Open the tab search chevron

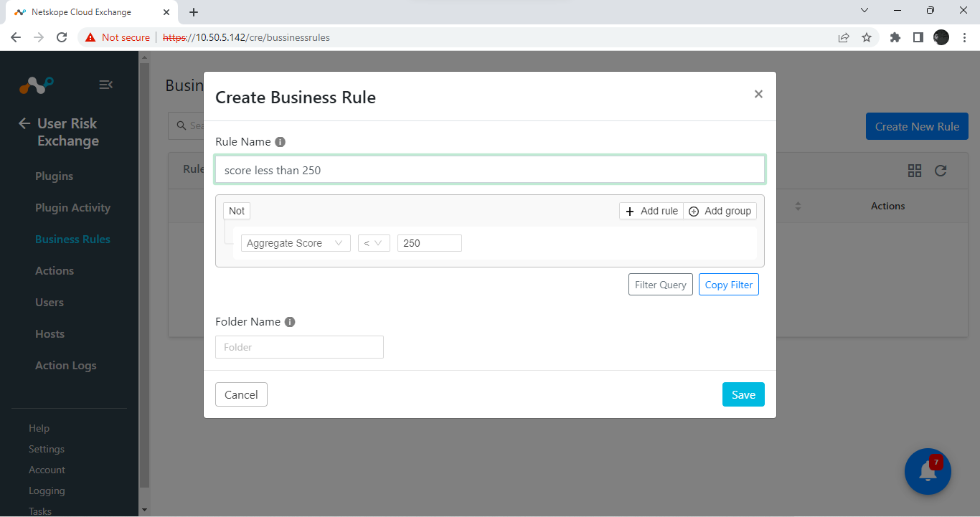(x=864, y=11)
